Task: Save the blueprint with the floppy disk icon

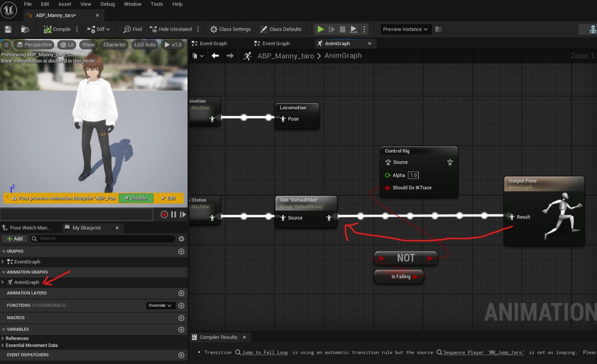Action: pyautogui.click(x=8, y=29)
